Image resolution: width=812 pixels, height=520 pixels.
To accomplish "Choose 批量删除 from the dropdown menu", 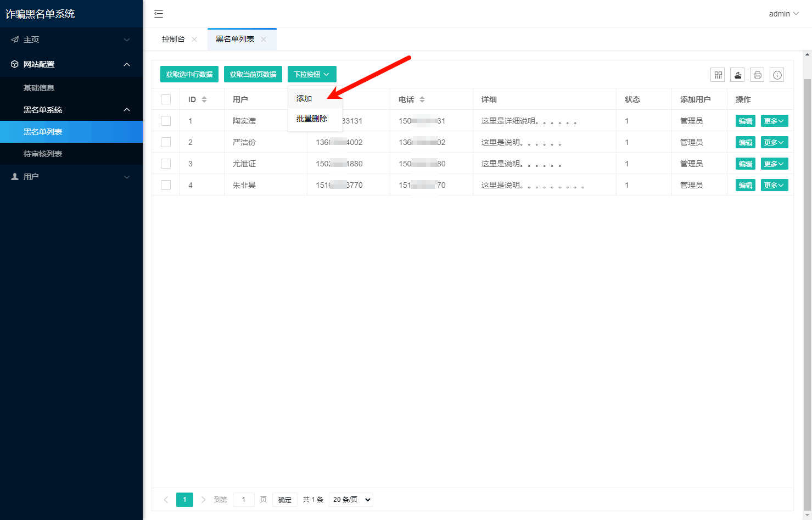I will coord(311,119).
